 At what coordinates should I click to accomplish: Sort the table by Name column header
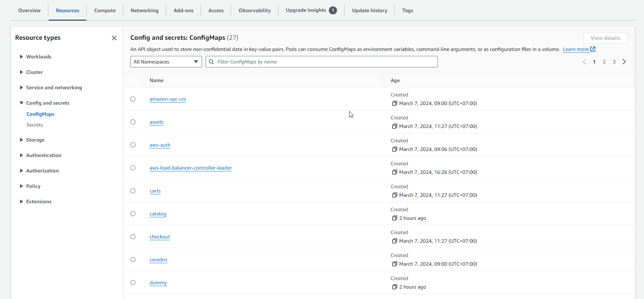(157, 80)
